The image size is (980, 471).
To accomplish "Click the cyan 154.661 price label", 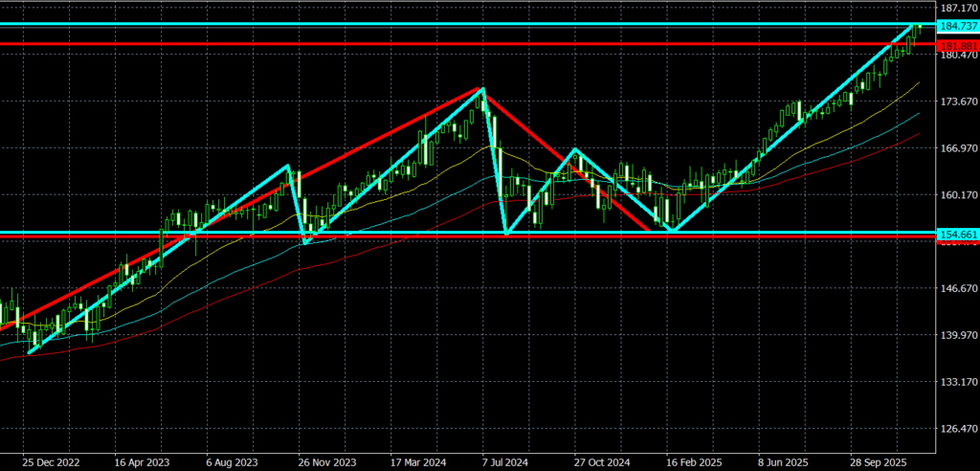I will tap(958, 234).
